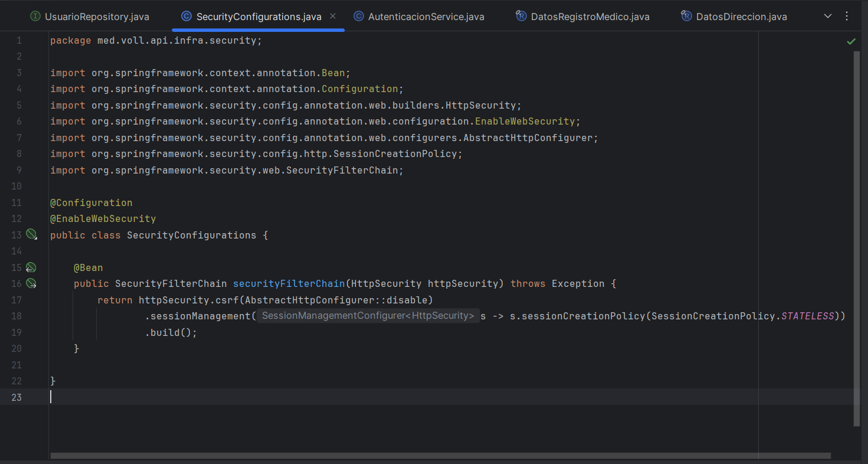
Task: Click the vertical scrollbar on the right
Action: [857, 238]
